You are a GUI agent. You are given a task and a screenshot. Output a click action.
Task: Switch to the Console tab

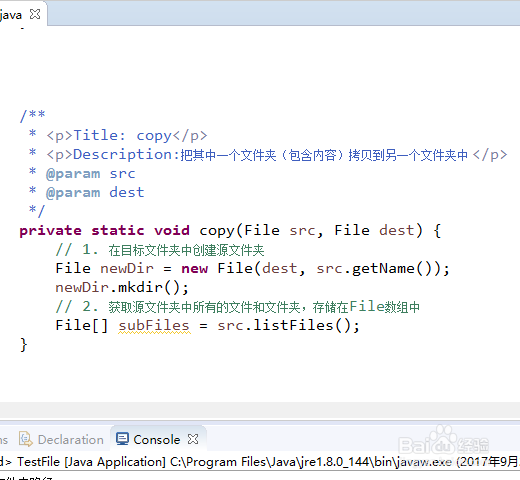click(157, 440)
